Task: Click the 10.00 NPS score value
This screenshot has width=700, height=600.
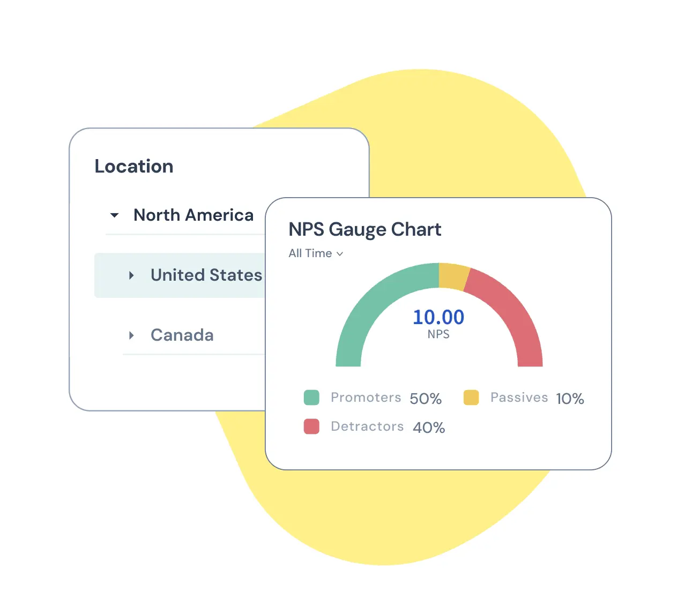Action: pyautogui.click(x=438, y=317)
